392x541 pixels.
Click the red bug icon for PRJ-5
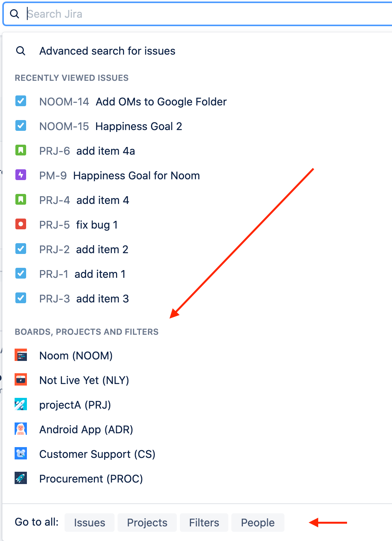21,224
